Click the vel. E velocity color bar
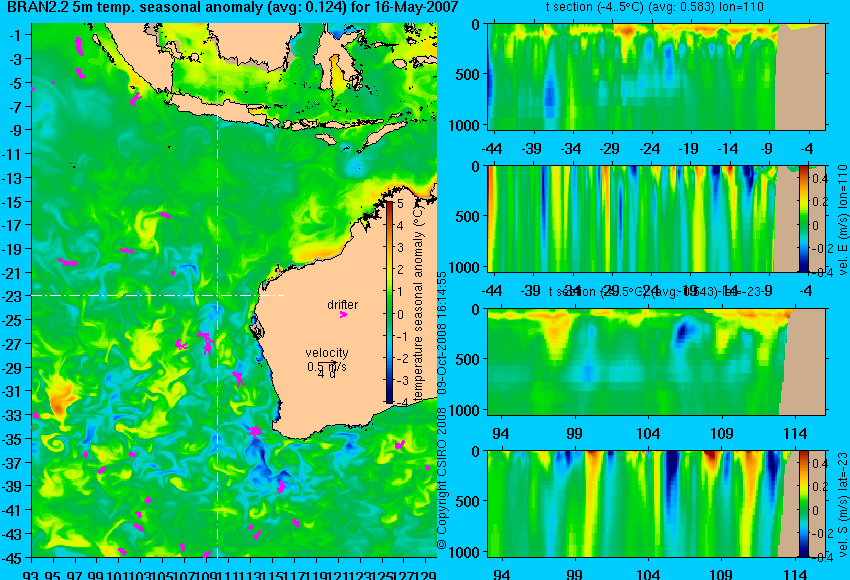 [x=804, y=219]
